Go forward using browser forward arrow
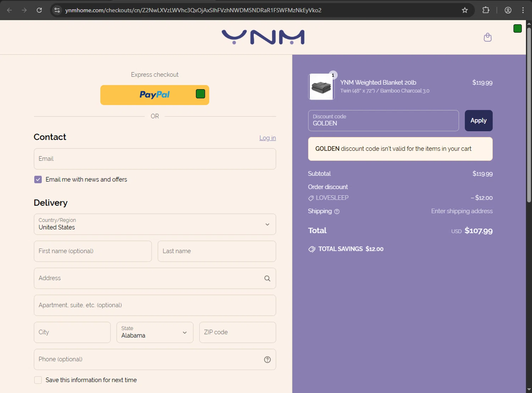The width and height of the screenshot is (532, 393). coord(24,10)
